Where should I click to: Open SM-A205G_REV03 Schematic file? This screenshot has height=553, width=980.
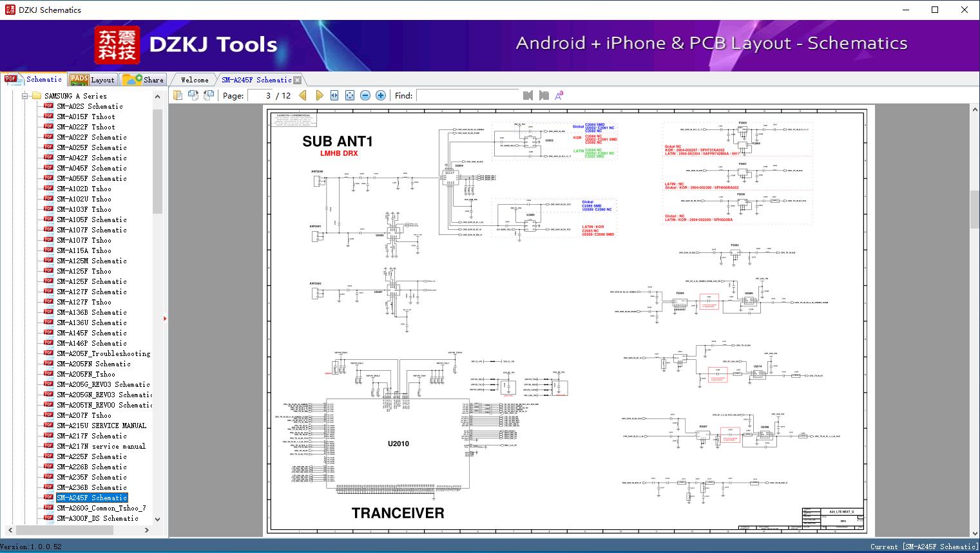103,384
